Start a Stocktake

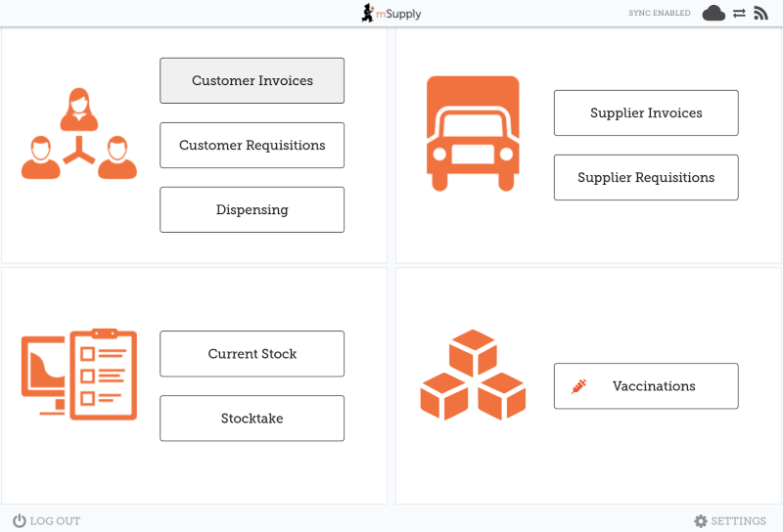tap(252, 418)
